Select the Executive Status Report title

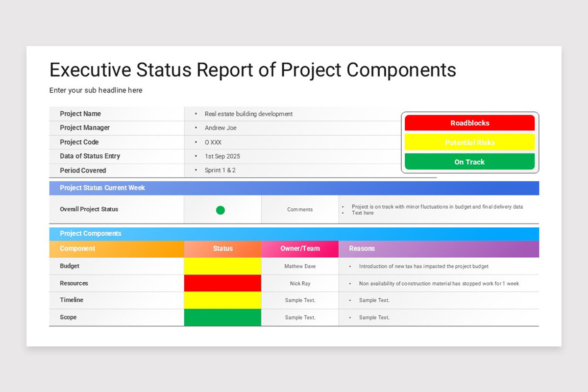(252, 70)
